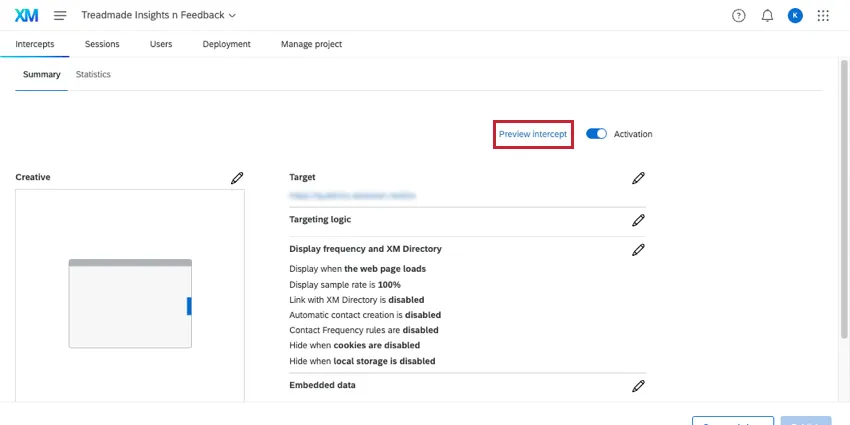850x425 pixels.
Task: Open the Deployment tab
Action: (226, 44)
